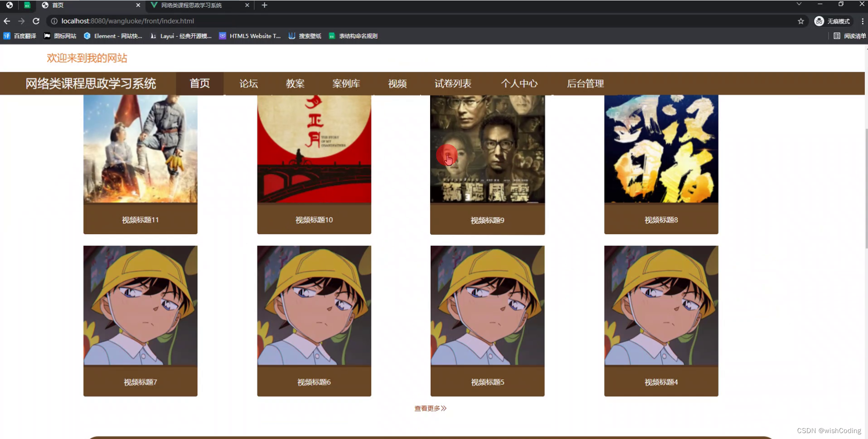Open the 视频标题7 Conan thumbnail
Image resolution: width=868 pixels, height=439 pixels.
click(x=140, y=306)
